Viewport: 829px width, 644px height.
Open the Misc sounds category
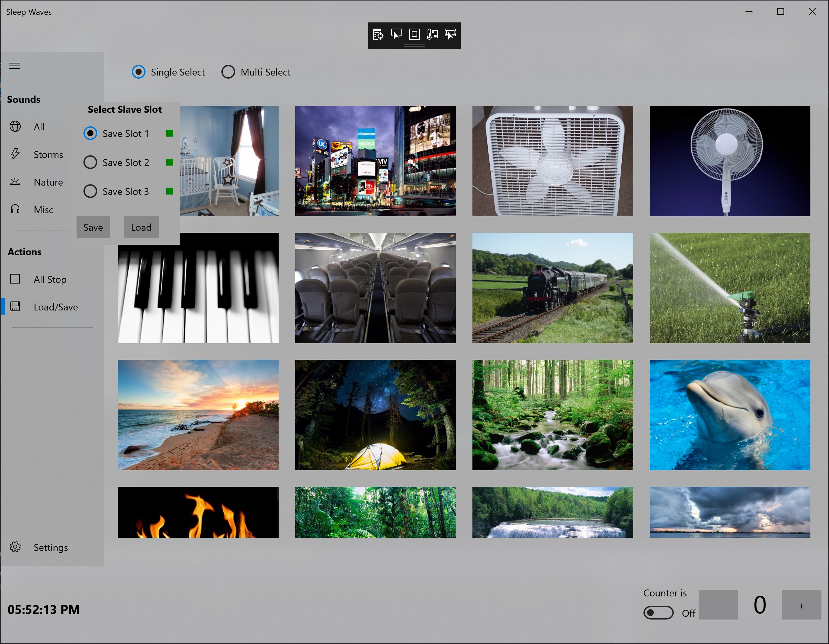click(x=43, y=210)
